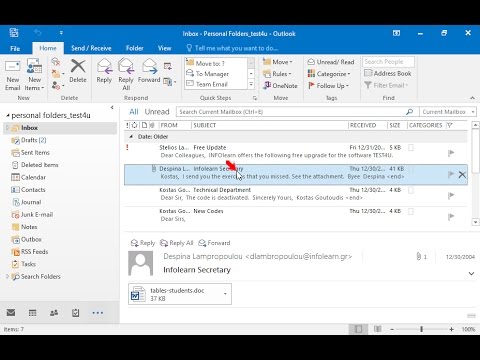Open the Move dropdown
Image resolution: width=480 pixels, height=360 pixels.
pyautogui.click(x=277, y=62)
